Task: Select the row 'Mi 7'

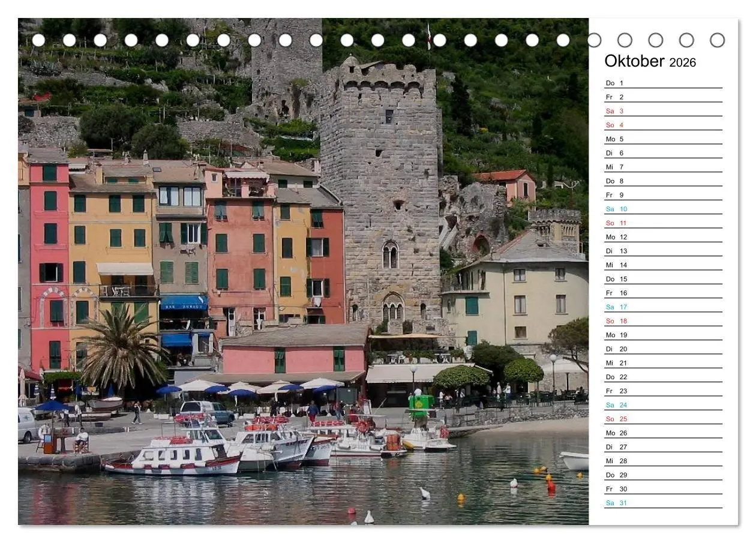Action: (x=663, y=166)
